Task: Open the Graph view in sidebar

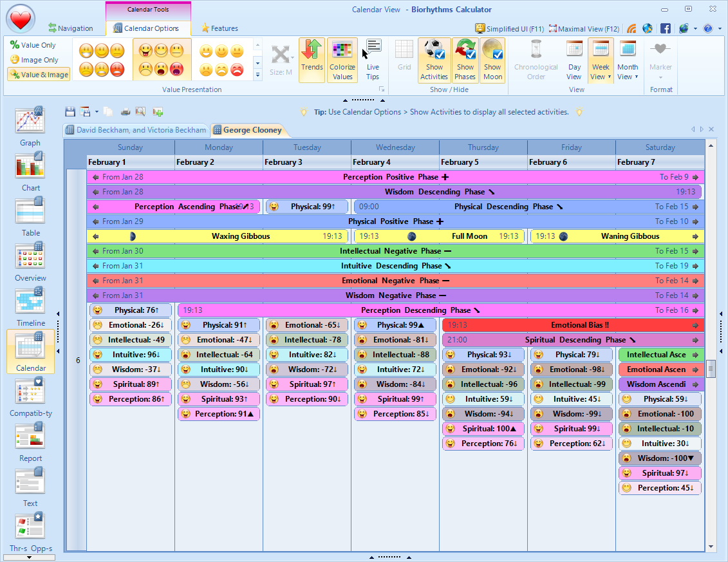Action: pyautogui.click(x=30, y=126)
